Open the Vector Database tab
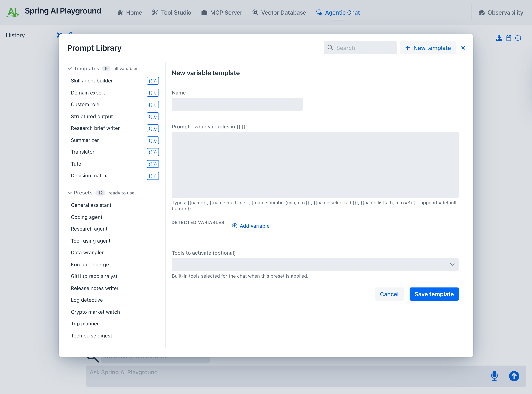The image size is (532, 394). pyautogui.click(x=279, y=12)
